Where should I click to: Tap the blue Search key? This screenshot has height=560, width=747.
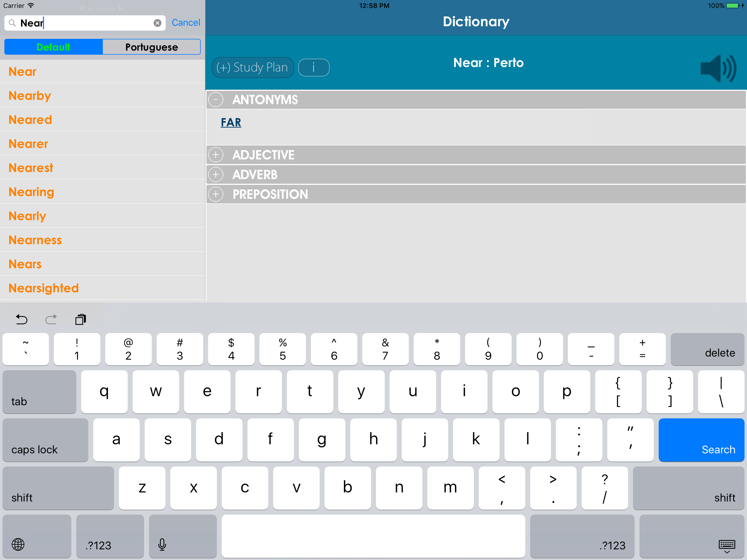click(x=701, y=440)
